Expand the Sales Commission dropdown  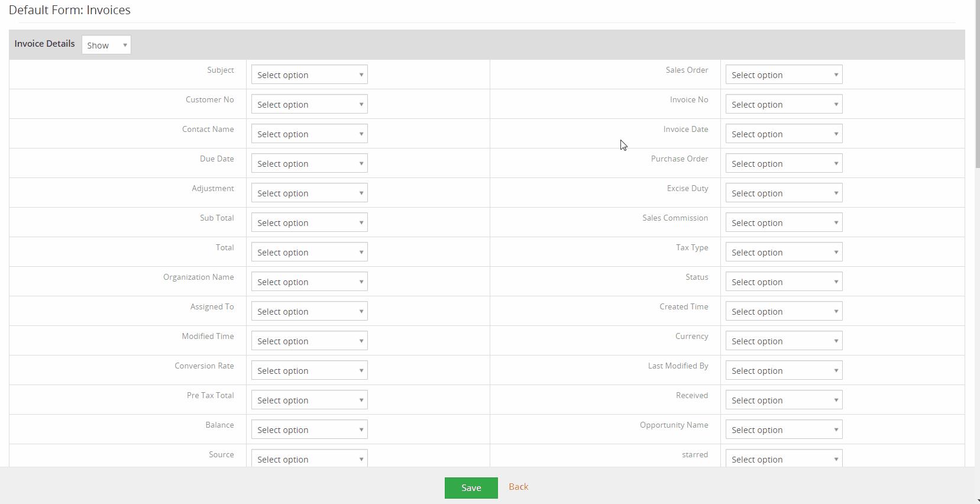pos(784,222)
